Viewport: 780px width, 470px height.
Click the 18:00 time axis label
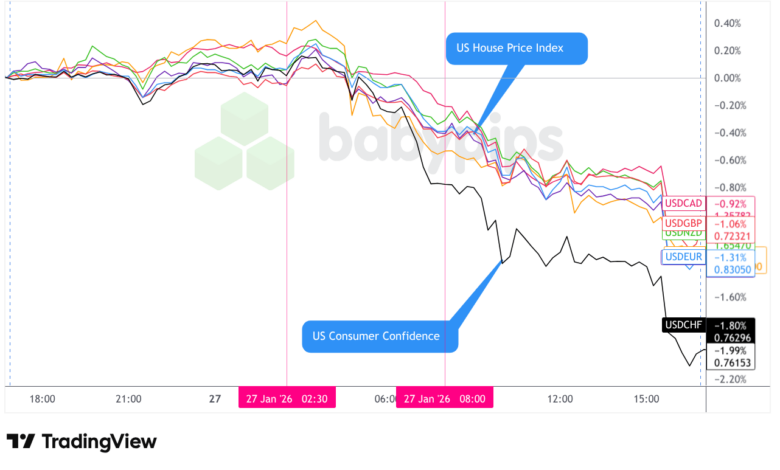point(41,398)
